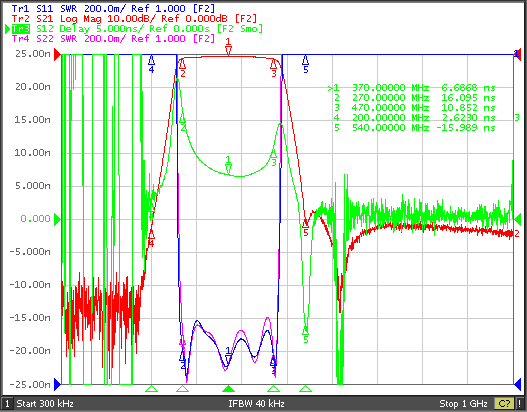The image size is (527, 412).
Task: Click the Start 300 kHz field
Action: tap(45, 403)
